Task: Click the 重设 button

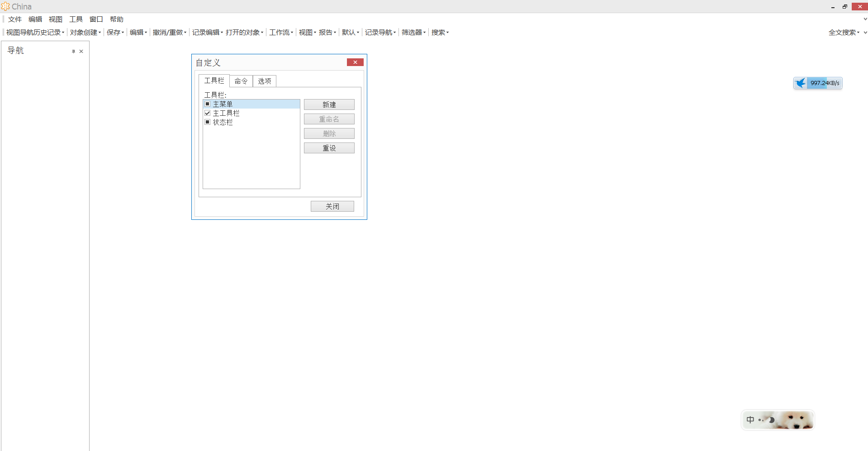Action: coord(329,148)
